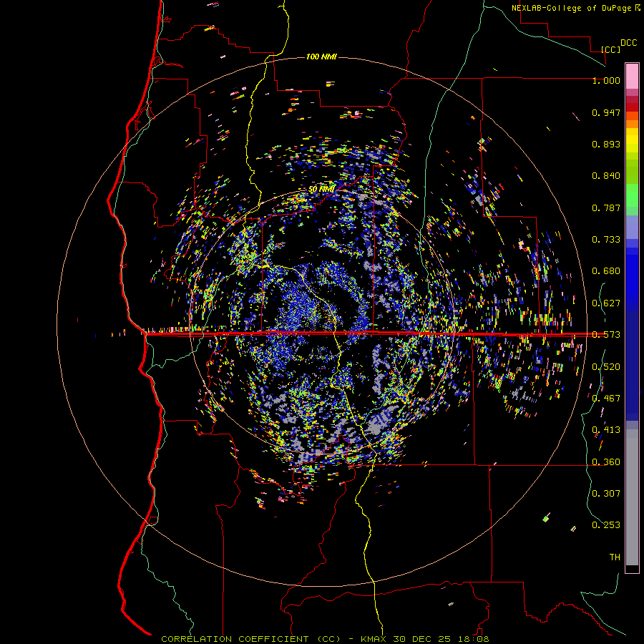The height and width of the screenshot is (644, 644).
Task: Select the 0.787 scale value
Action: [x=606, y=208]
